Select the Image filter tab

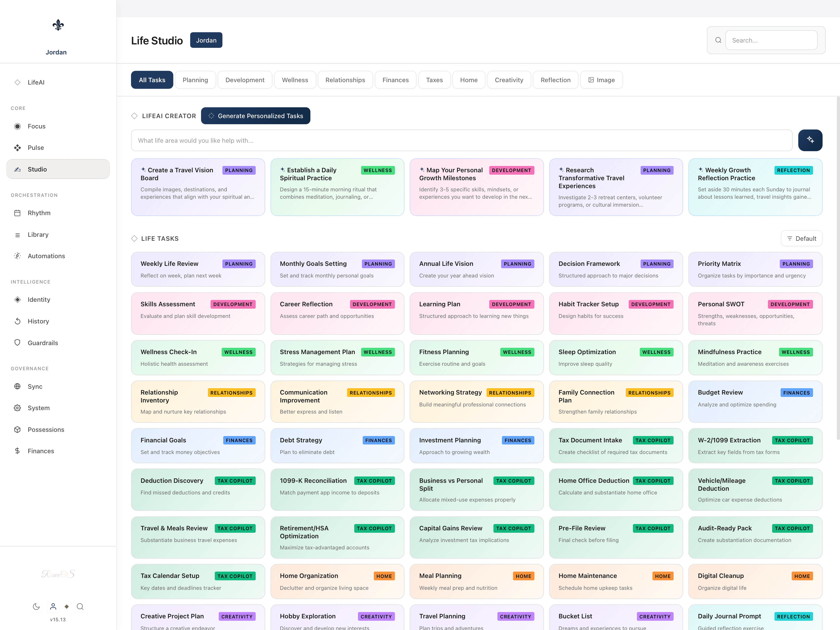[x=601, y=80]
